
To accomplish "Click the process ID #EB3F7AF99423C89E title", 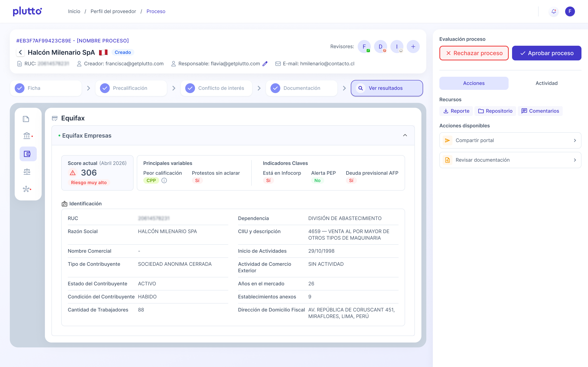I will (73, 41).
